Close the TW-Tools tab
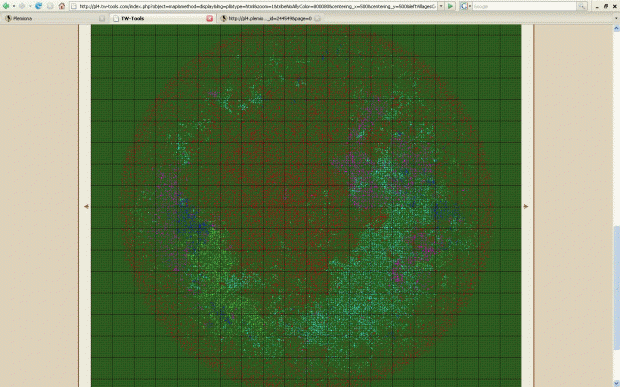This screenshot has height=387, width=620. [210, 18]
